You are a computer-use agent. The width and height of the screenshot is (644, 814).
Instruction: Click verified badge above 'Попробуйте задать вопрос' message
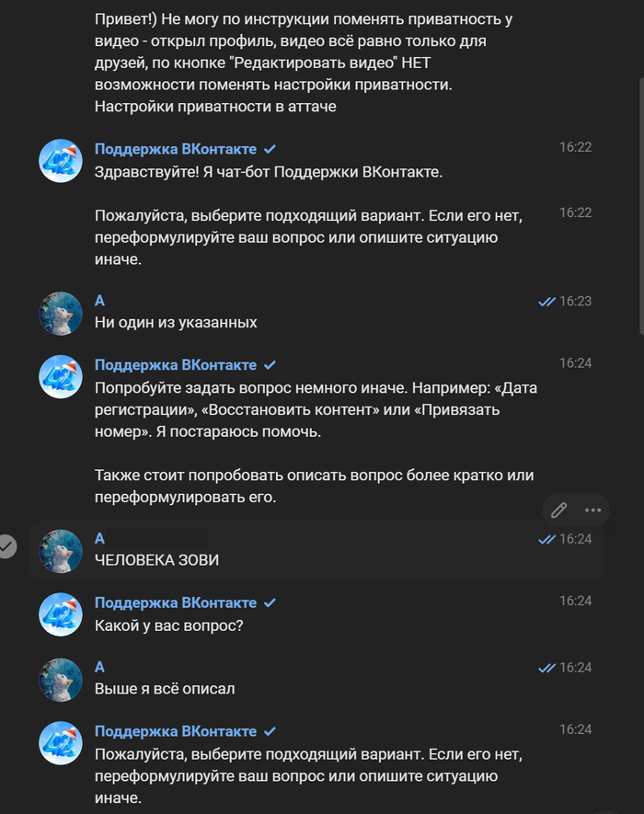pos(270,364)
